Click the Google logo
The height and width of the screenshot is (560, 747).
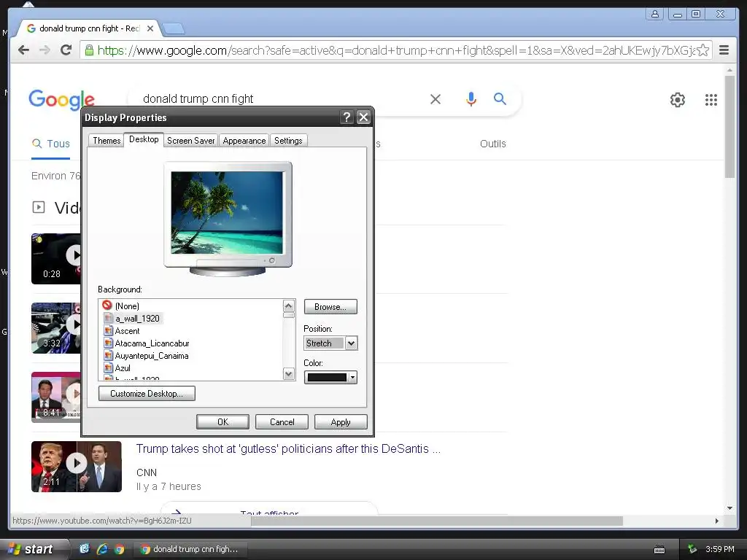point(61,99)
